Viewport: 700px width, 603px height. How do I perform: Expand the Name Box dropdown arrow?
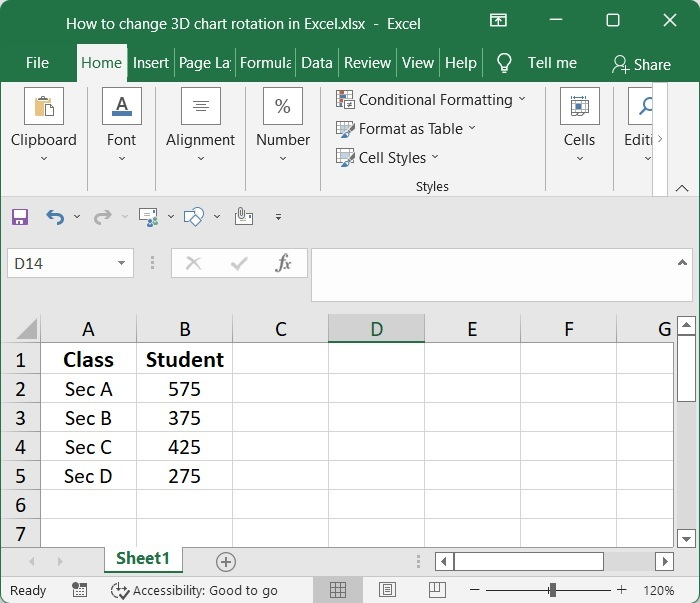(122, 263)
